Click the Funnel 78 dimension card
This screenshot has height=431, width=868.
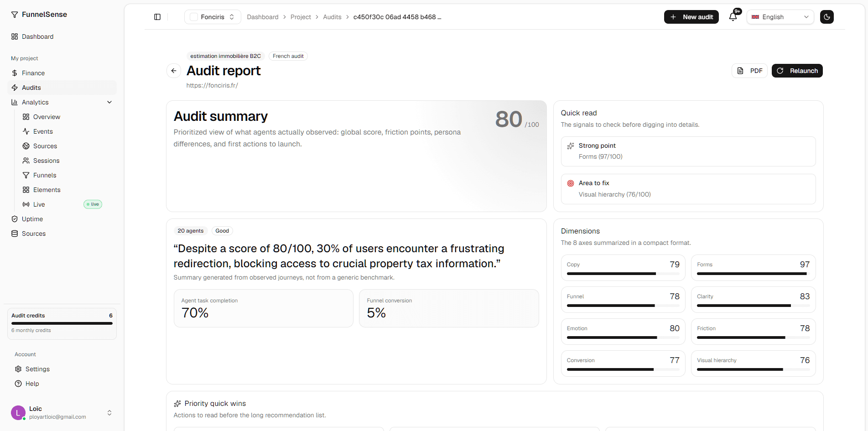(x=623, y=300)
